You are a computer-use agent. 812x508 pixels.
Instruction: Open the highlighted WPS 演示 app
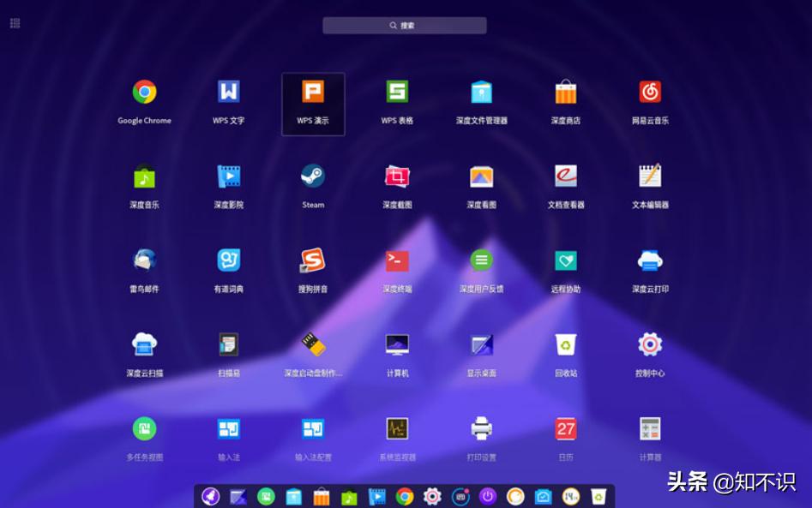(x=313, y=93)
